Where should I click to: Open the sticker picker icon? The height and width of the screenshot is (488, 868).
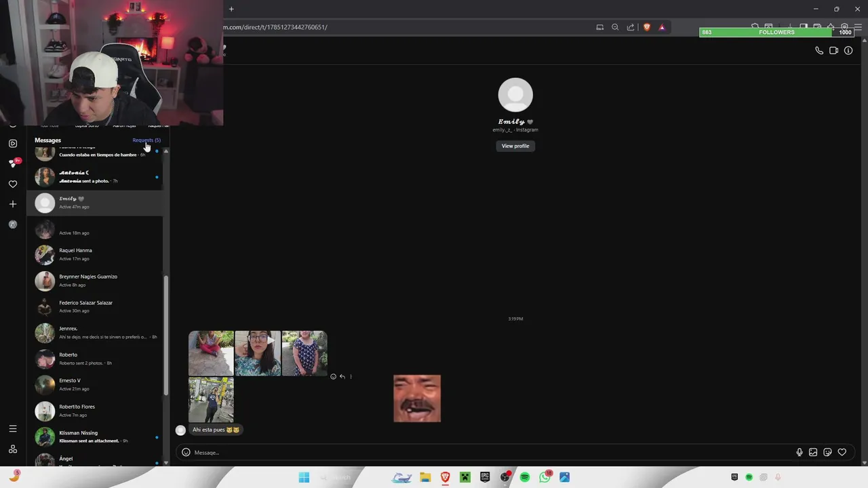click(827, 453)
